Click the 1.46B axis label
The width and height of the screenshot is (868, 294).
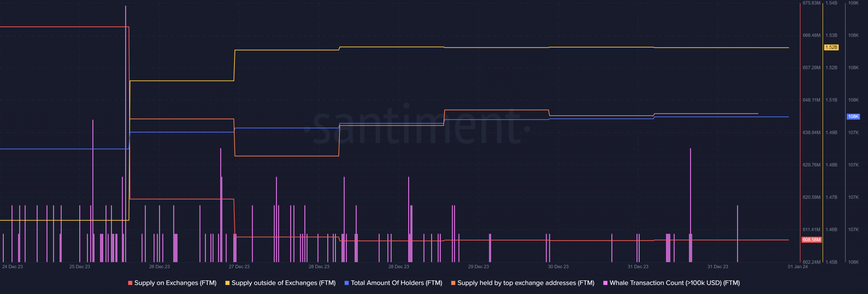point(831,230)
